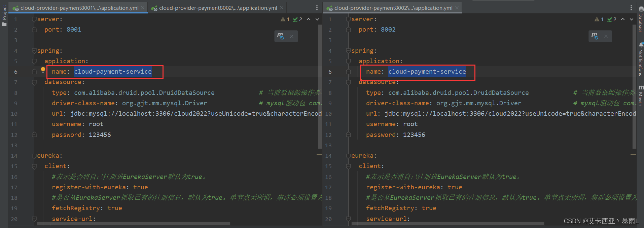Screen dimensions: 644x228
Task: Click horizontal scrollbar of port 8002 editor
Action: click(x=448, y=224)
